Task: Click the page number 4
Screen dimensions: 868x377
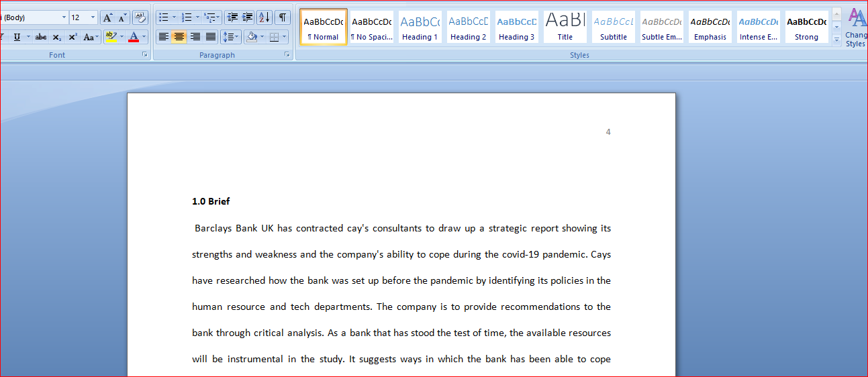Action: (608, 132)
